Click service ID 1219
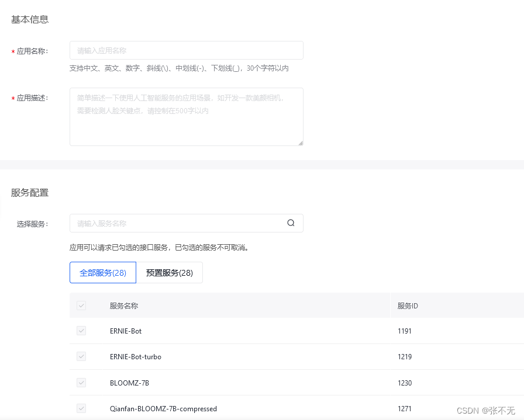524x420 pixels. [x=404, y=356]
